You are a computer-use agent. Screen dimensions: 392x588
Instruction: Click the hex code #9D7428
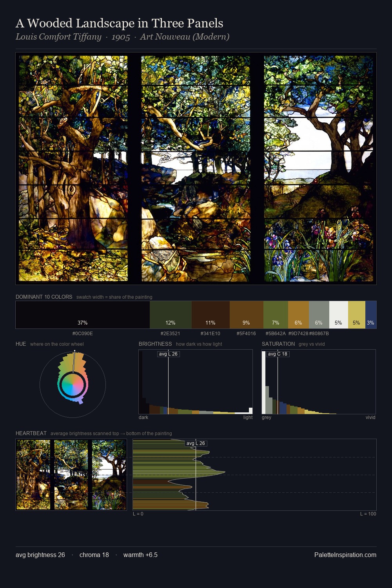pyautogui.click(x=298, y=334)
